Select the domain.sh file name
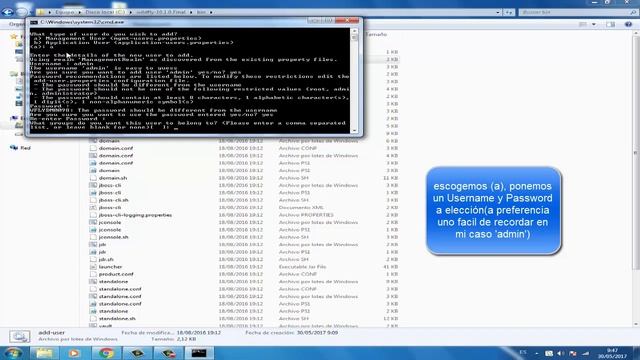This screenshot has width=640, height=360. tap(113, 178)
